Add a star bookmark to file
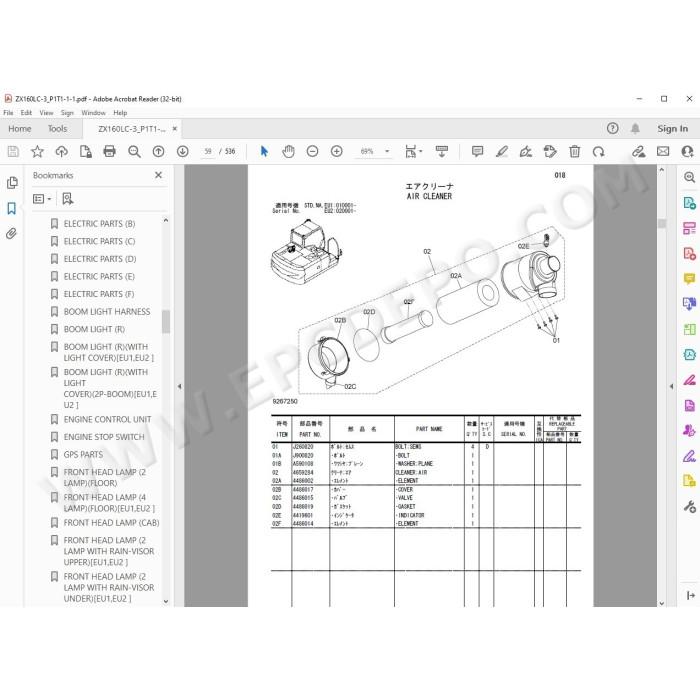This screenshot has width=700, height=700. (x=37, y=152)
